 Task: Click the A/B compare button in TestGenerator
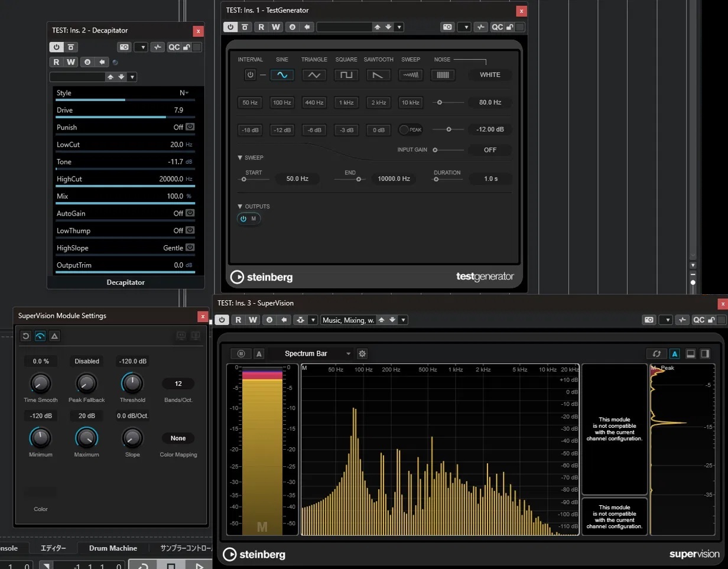pos(292,27)
